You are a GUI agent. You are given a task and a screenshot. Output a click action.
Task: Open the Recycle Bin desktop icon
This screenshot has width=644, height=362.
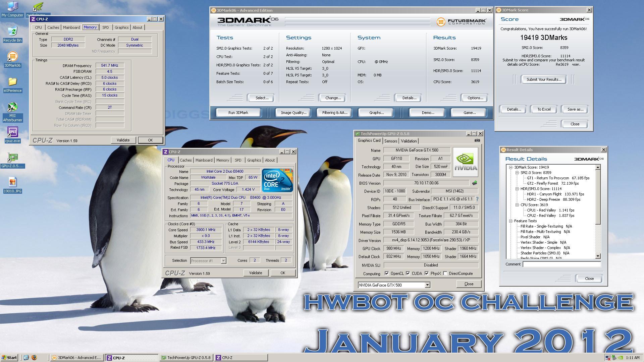(x=12, y=34)
